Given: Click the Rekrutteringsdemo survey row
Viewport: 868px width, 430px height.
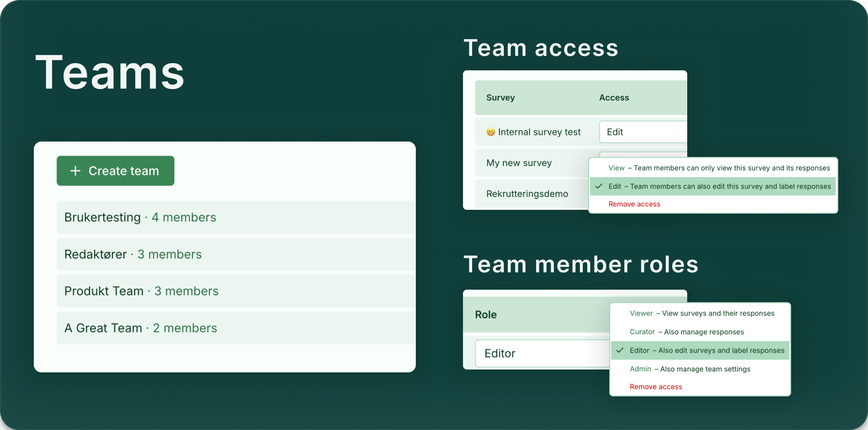Looking at the screenshot, I should point(532,194).
